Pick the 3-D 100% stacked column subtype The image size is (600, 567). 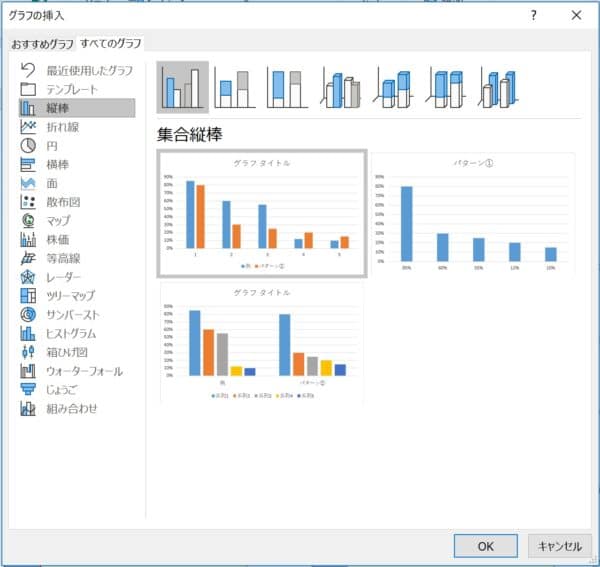(445, 88)
